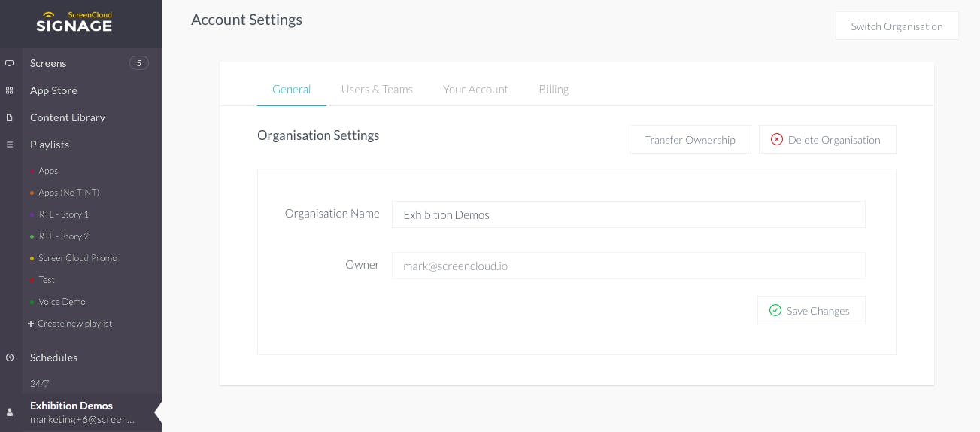This screenshot has width=980, height=432.
Task: Click the screens count badge showing 5
Action: (138, 63)
